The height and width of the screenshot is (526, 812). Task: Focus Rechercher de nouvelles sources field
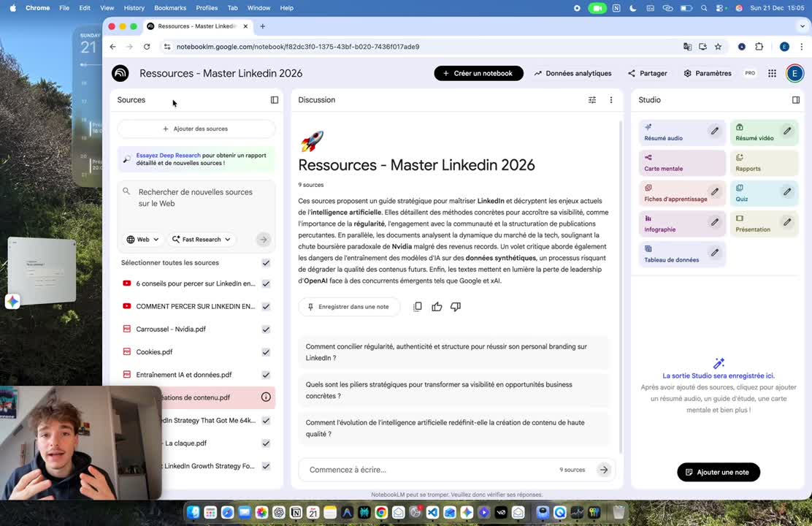click(196, 204)
